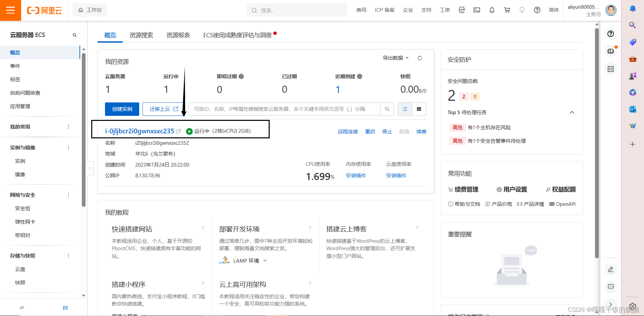Click 停止 link for the instance
Screen dimensions: 644x316
[387, 131]
